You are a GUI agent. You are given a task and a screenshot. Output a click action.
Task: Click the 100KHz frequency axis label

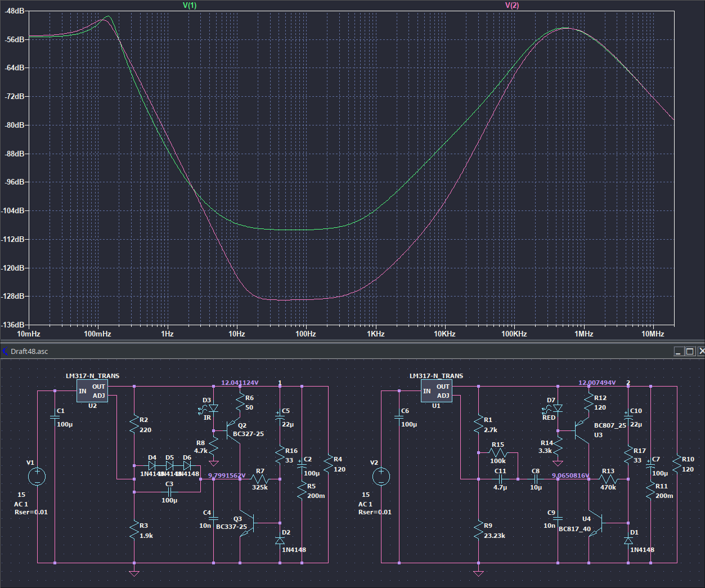514,334
